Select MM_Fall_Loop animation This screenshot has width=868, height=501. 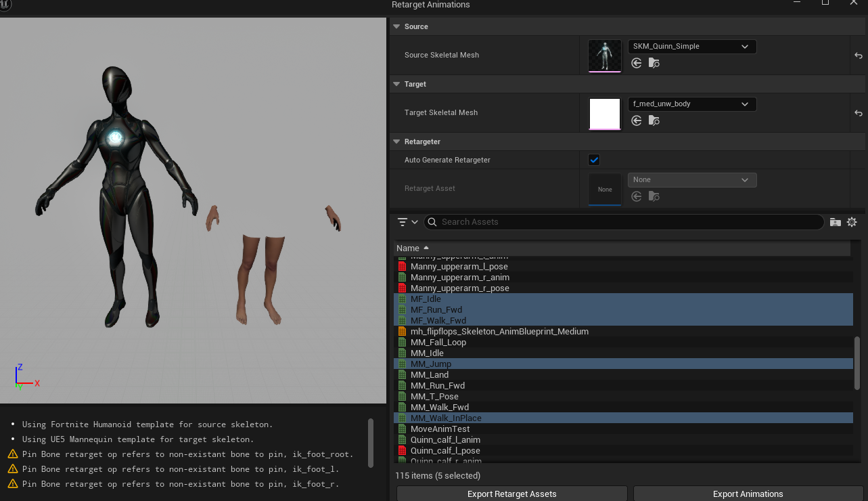click(x=623, y=343)
